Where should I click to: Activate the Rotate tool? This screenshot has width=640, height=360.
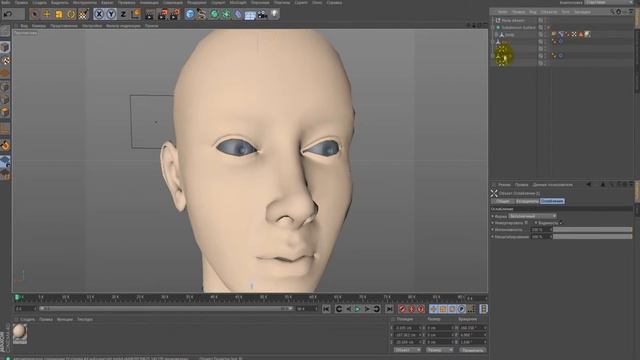(x=71, y=14)
